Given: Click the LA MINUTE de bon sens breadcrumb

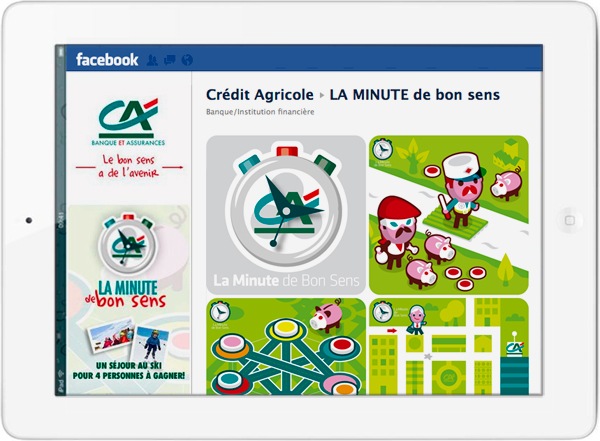Looking at the screenshot, I should coord(414,95).
